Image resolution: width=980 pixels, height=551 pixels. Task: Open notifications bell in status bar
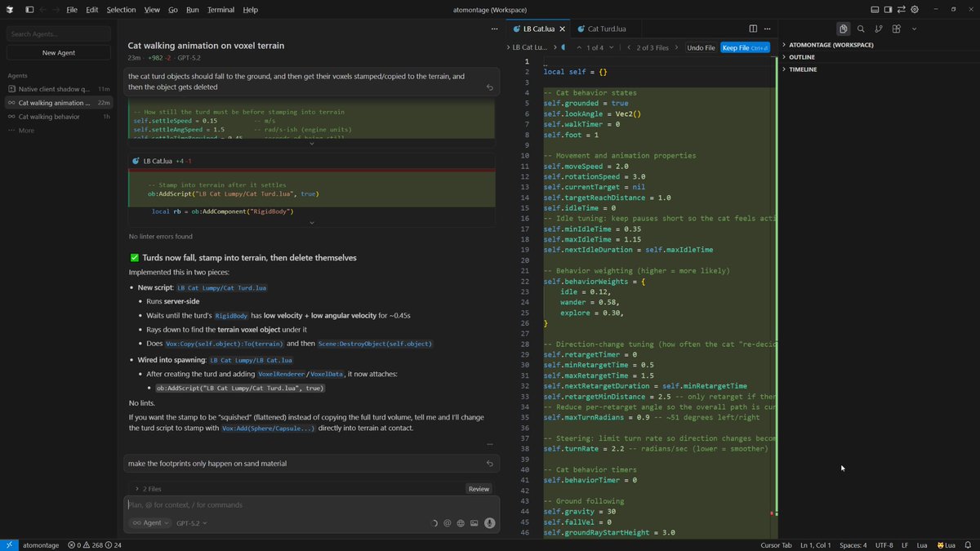point(968,544)
